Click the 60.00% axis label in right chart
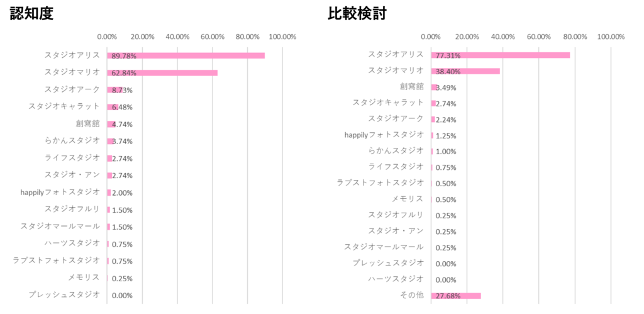Viewport: 644px width, 314px height. tap(540, 36)
